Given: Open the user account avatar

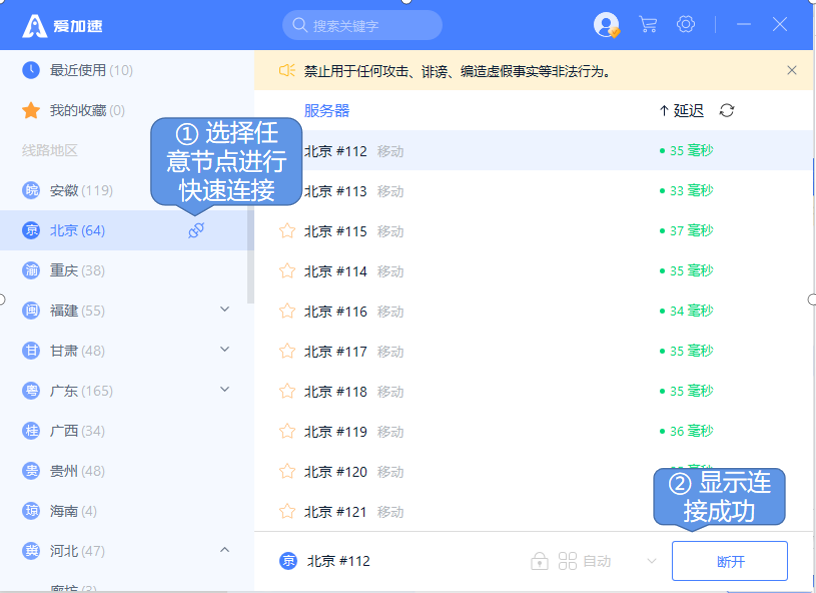Looking at the screenshot, I should click(606, 25).
